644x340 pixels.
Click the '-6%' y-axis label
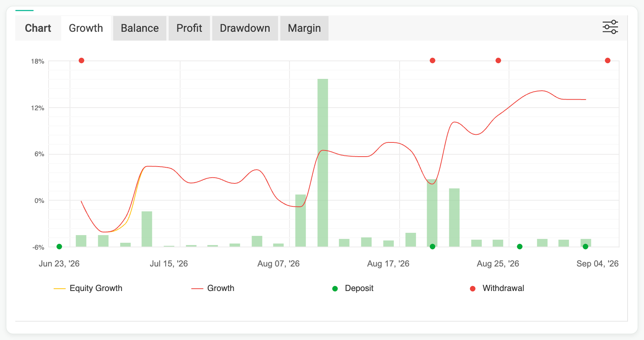click(38, 247)
